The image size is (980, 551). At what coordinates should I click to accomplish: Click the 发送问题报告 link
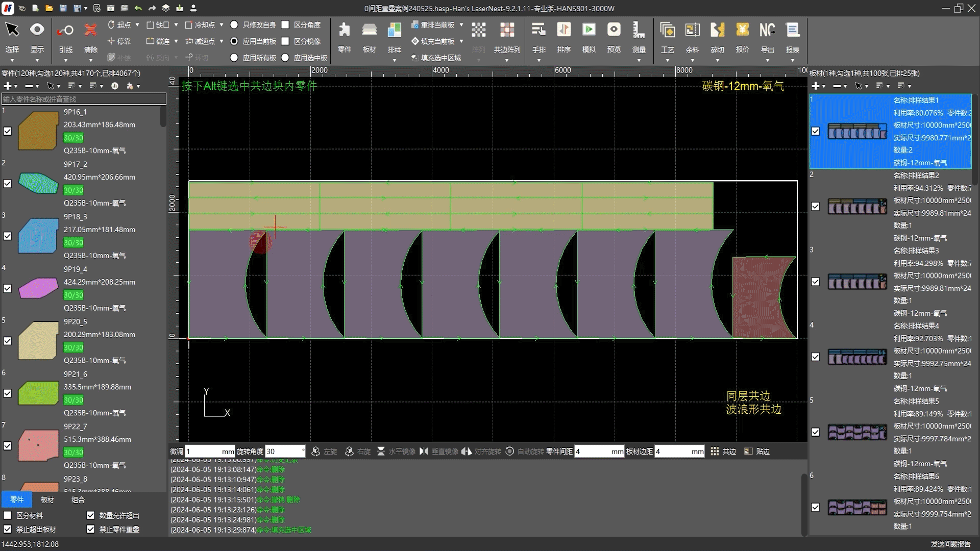click(x=950, y=544)
